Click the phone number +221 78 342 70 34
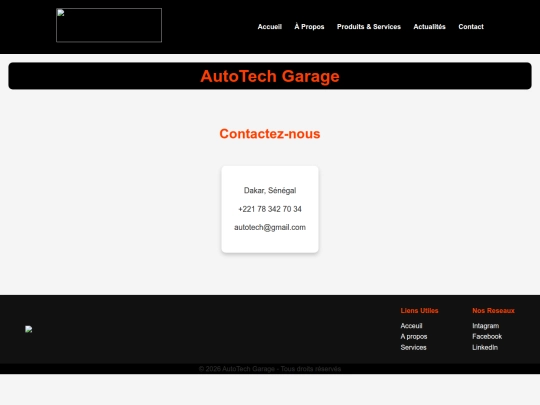540x405 pixels. (270, 209)
